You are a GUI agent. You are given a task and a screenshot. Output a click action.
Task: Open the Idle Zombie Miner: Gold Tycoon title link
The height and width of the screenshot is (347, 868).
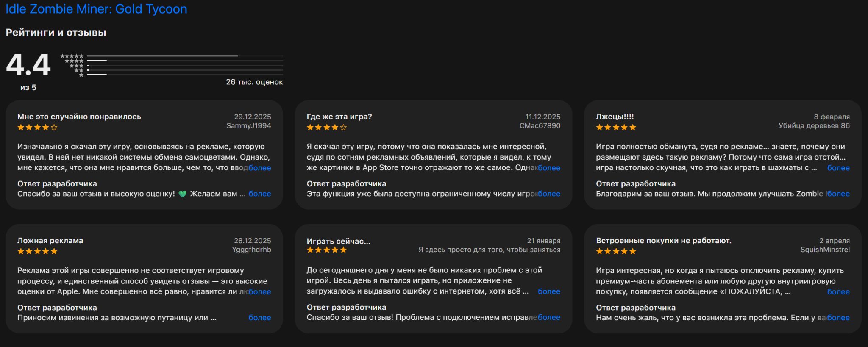(x=96, y=9)
